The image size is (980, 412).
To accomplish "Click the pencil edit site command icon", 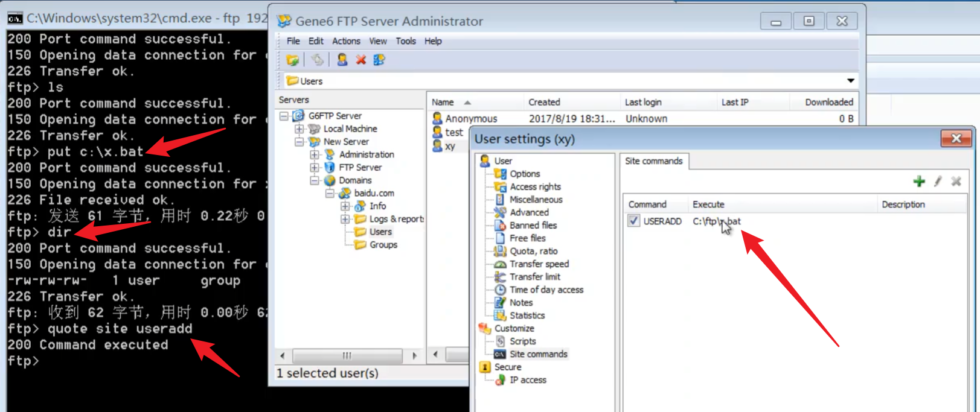I will click(938, 182).
